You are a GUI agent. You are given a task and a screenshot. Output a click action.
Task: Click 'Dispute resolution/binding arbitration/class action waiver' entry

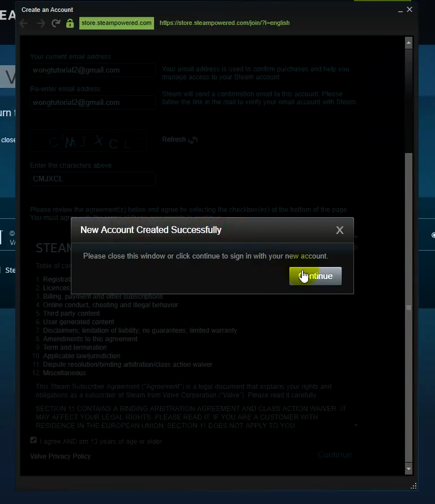[127, 365]
